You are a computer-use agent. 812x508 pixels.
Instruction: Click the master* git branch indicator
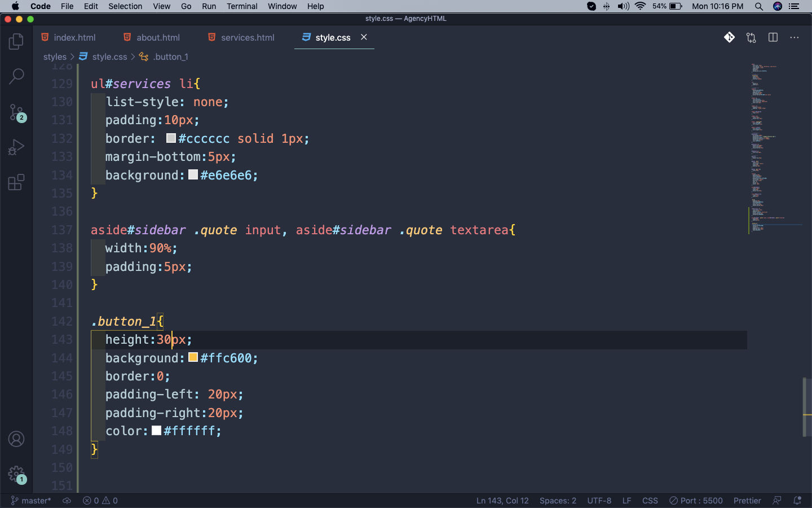coord(31,501)
